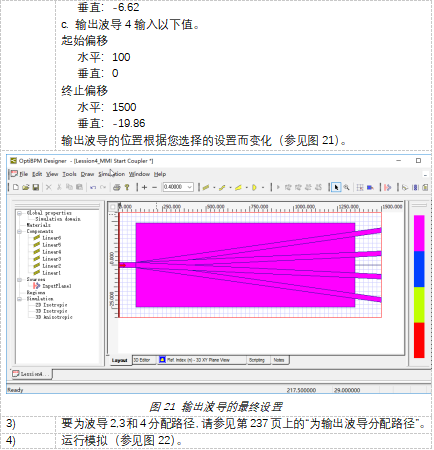
Task: Click the ruler origin corner box
Action: pos(113,207)
